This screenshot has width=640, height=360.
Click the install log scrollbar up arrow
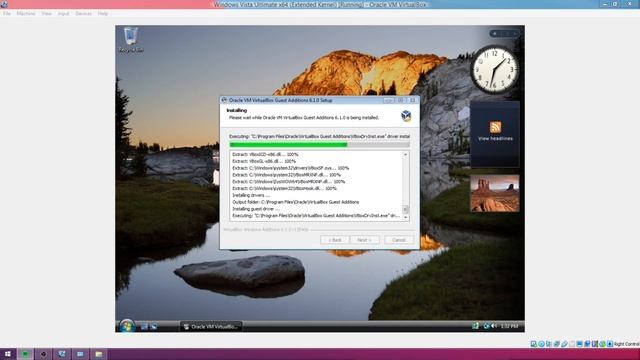406,155
